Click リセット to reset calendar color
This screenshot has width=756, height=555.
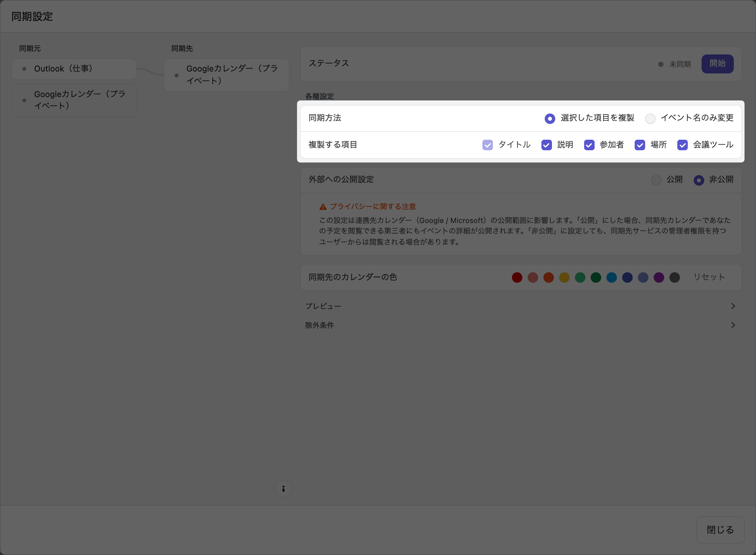(709, 277)
